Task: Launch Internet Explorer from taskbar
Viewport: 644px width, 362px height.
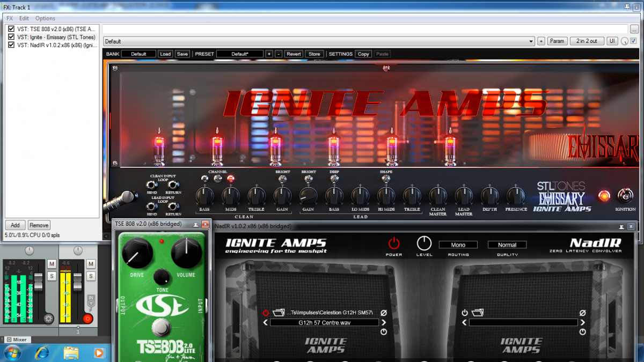Action: point(42,352)
